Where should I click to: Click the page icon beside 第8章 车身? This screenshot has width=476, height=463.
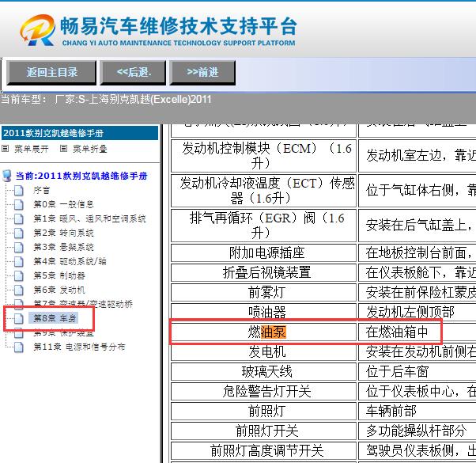[19, 318]
